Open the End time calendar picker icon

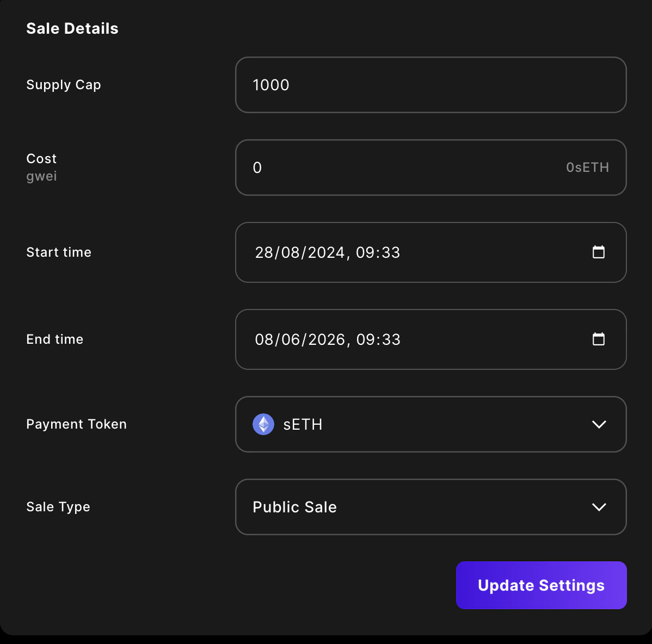click(x=598, y=339)
